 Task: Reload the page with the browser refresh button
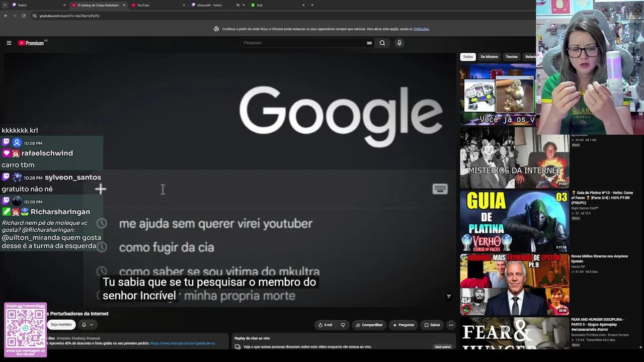[x=24, y=16]
